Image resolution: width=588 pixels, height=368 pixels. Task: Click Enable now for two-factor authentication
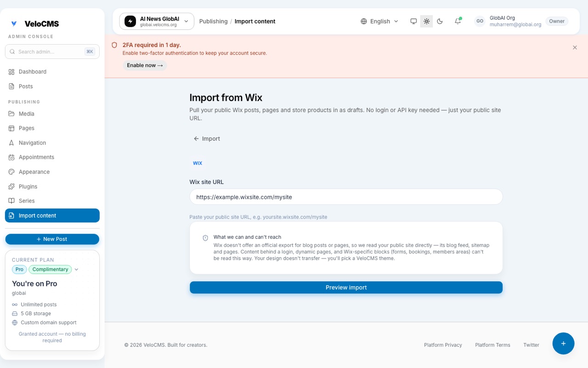coord(145,65)
